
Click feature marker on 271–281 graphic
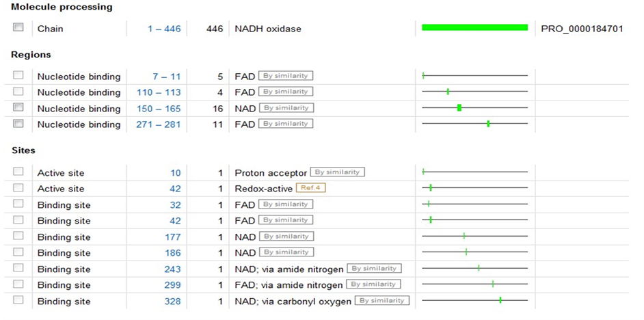[488, 124]
